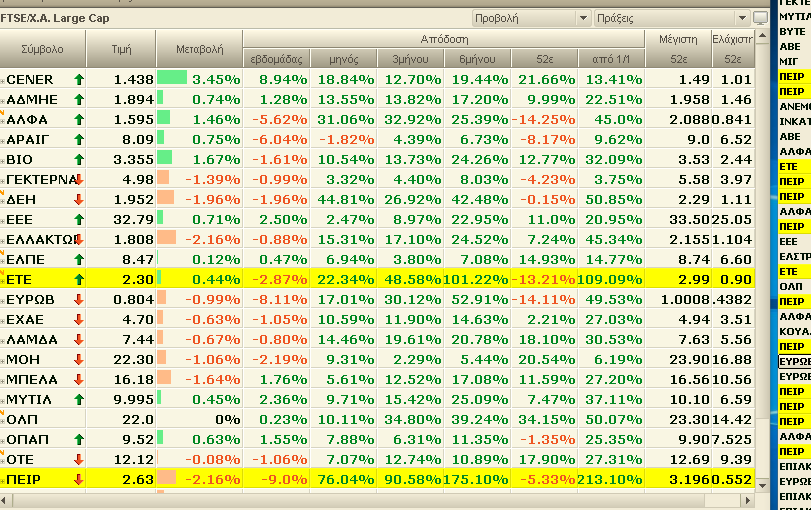Screen dimensions: 811x510
Task: Select the CENER symbol
Action: [x=29, y=80]
